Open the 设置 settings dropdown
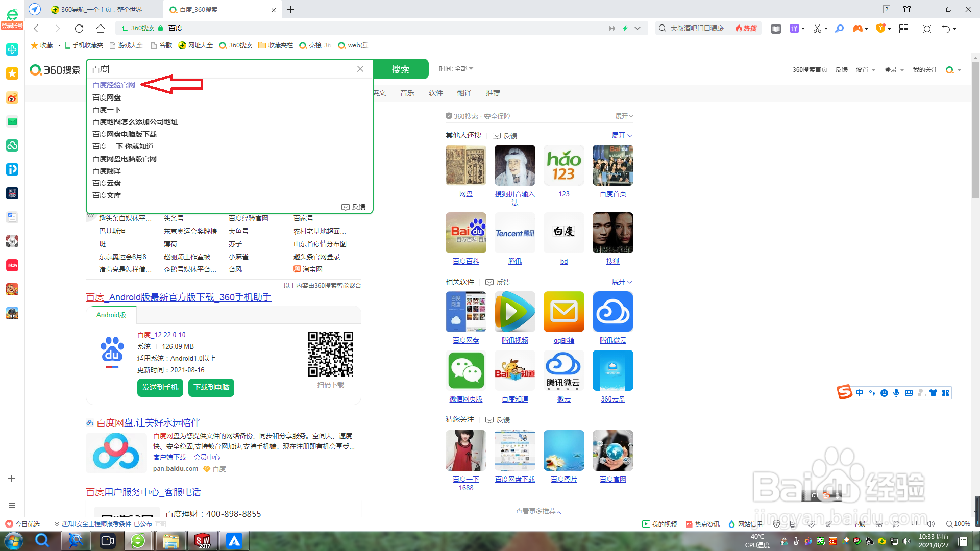This screenshot has width=980, height=551. pos(865,70)
